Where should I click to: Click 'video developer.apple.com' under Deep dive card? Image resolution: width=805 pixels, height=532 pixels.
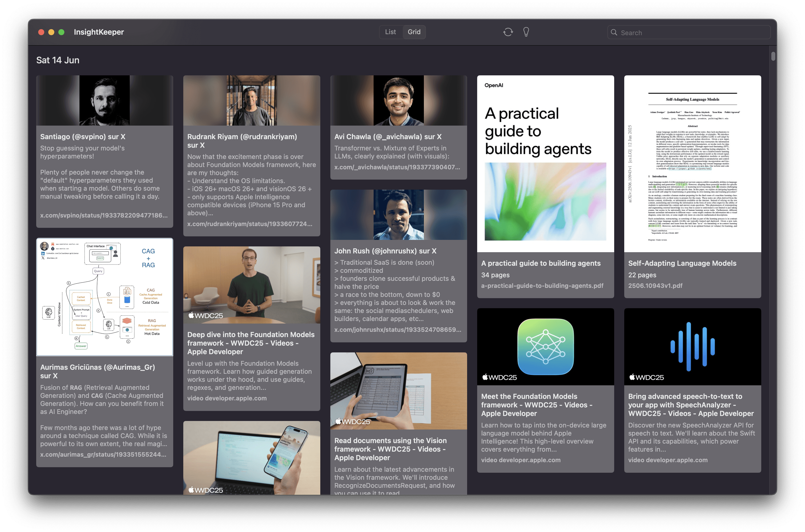tap(227, 398)
